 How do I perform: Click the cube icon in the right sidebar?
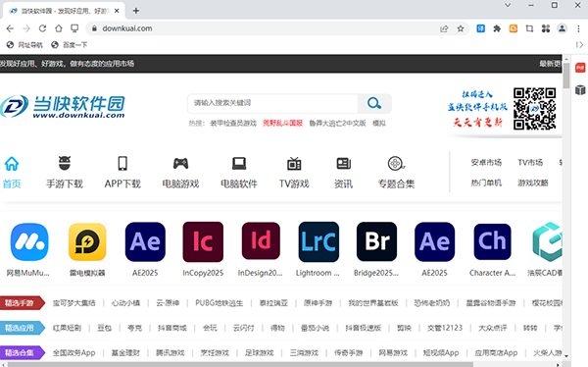(580, 89)
